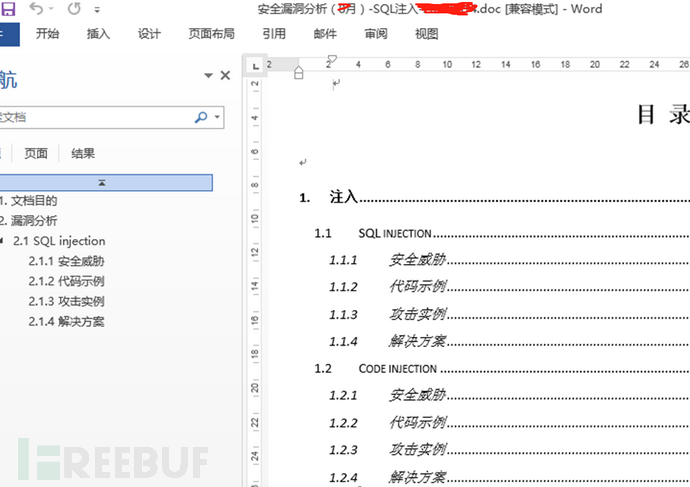Viewport: 690px width, 487px height.
Task: Switch to the 插入 ribbon tab
Action: tap(98, 34)
